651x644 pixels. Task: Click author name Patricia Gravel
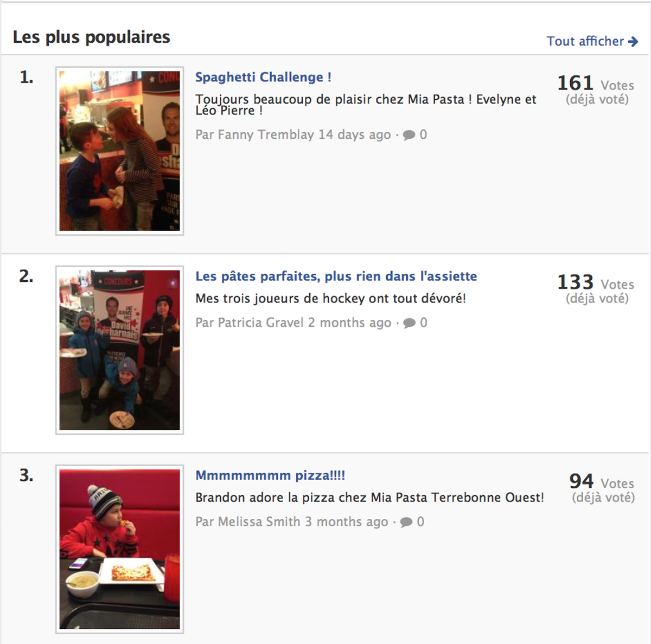coord(260,323)
